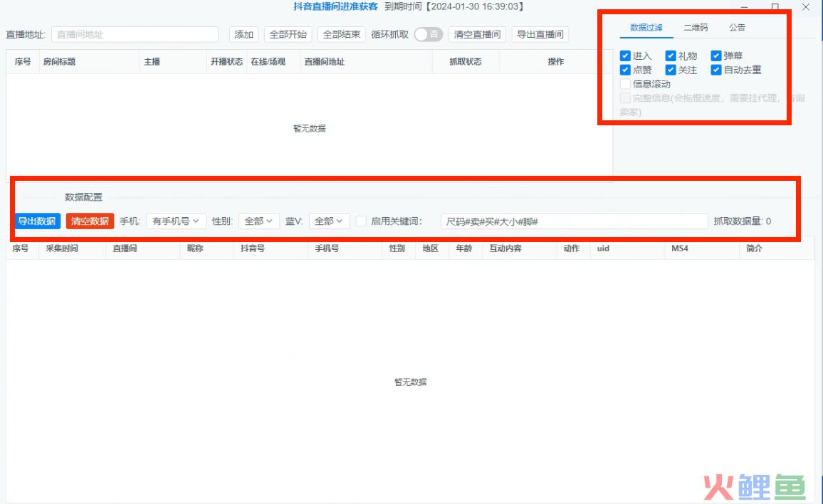This screenshot has width=823, height=504.
Task: Click the 抓取状态 column header
Action: [466, 61]
